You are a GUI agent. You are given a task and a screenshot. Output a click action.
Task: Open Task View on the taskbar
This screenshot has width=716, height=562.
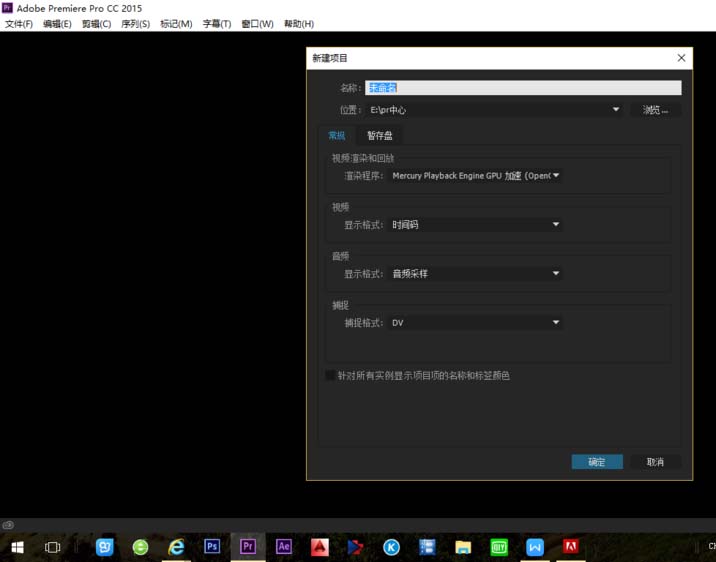[x=52, y=546]
